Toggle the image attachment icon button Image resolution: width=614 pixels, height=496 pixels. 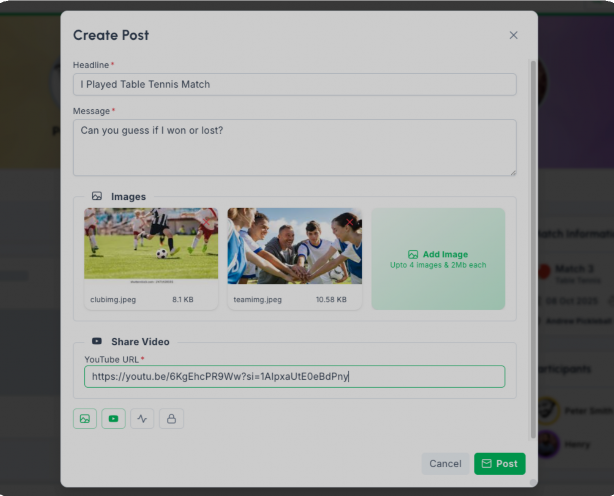point(85,419)
